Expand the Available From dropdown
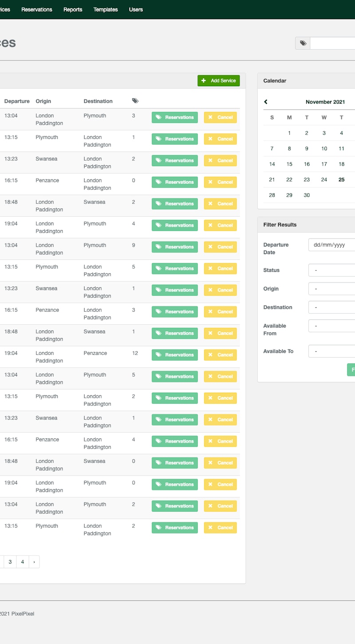The width and height of the screenshot is (355, 644). pos(331,326)
